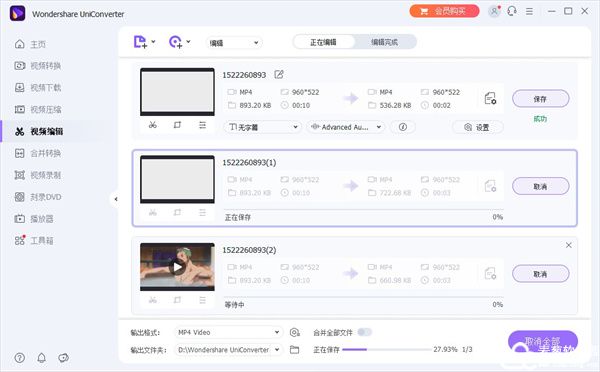The image size is (600, 372).
Task: Click crop icon under 1522260893 thumbnail
Action: click(177, 125)
